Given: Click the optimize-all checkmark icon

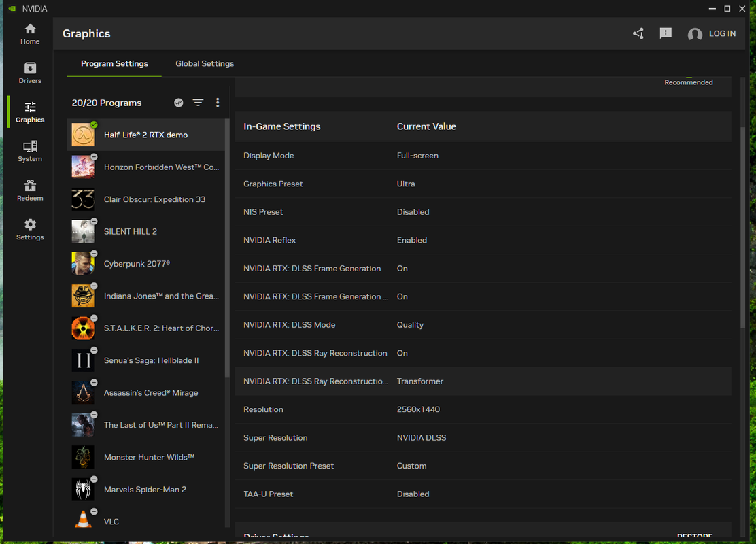Looking at the screenshot, I should (178, 103).
